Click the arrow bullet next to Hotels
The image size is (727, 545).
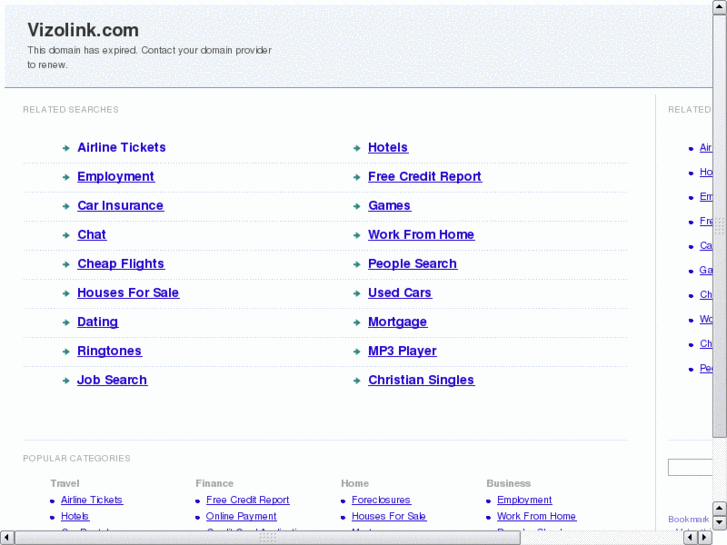point(356,148)
